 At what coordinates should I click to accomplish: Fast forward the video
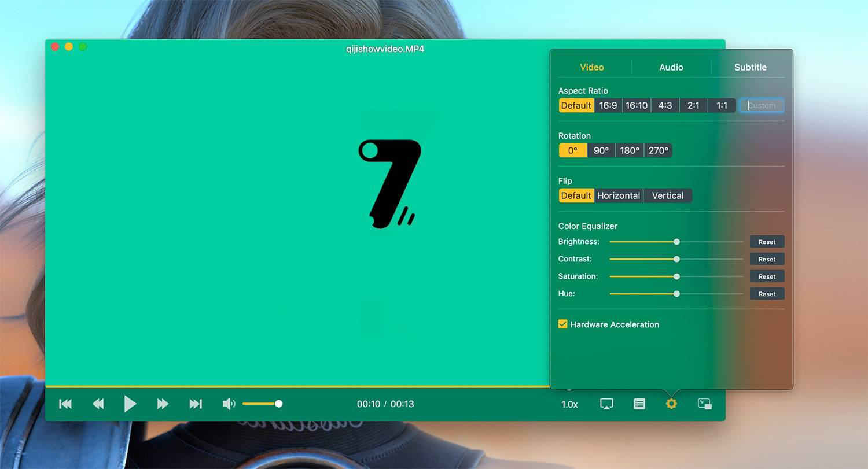tap(163, 404)
